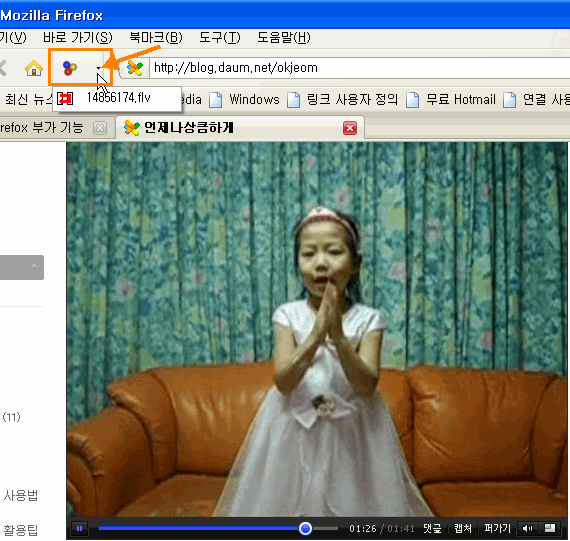
Task: Open the 링크 사용자 정의 bookmark
Action: [x=342, y=99]
